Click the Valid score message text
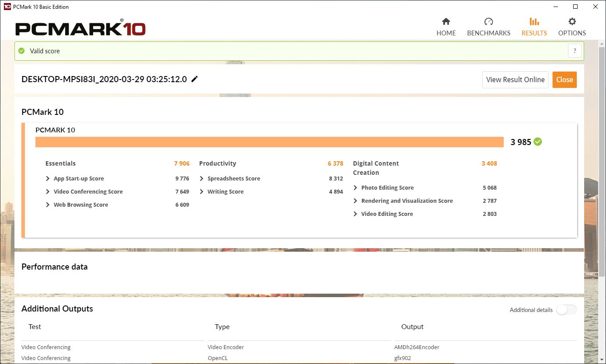 [x=45, y=51]
